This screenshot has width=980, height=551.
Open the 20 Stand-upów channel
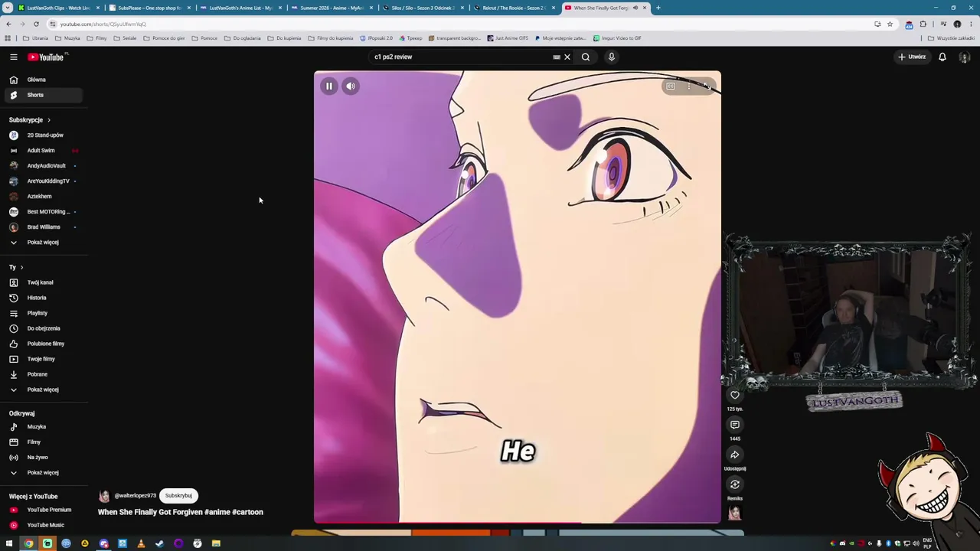coord(43,135)
